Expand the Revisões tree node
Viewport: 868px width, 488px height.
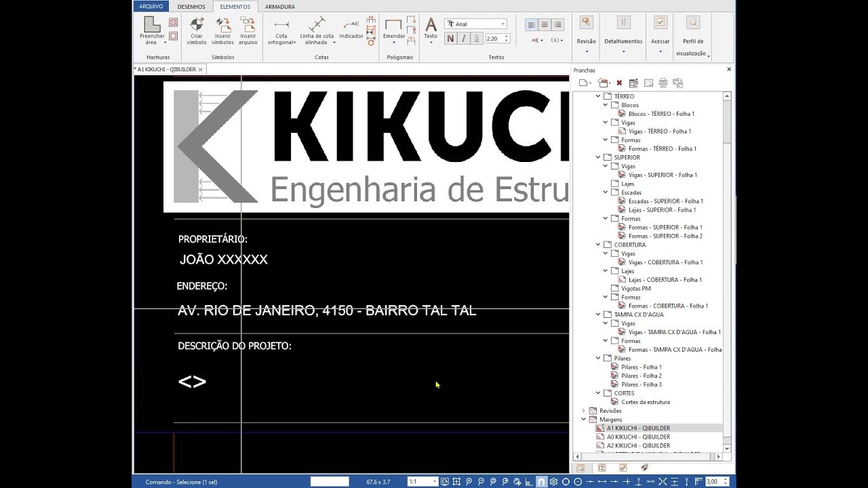tap(583, 411)
